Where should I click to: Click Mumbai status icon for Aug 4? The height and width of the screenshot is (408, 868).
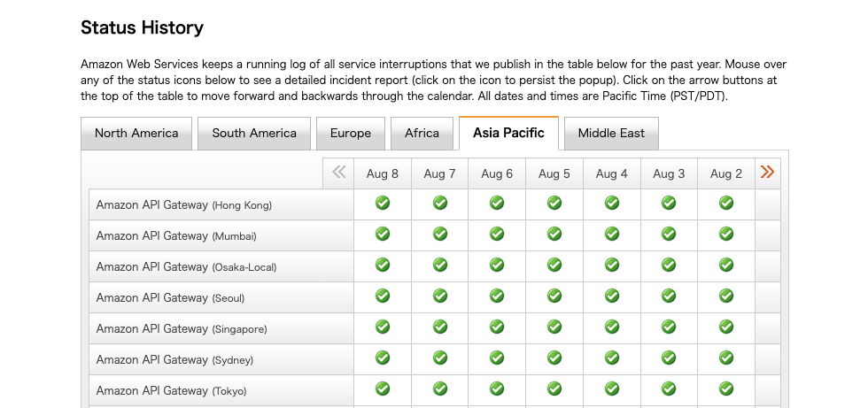click(612, 234)
